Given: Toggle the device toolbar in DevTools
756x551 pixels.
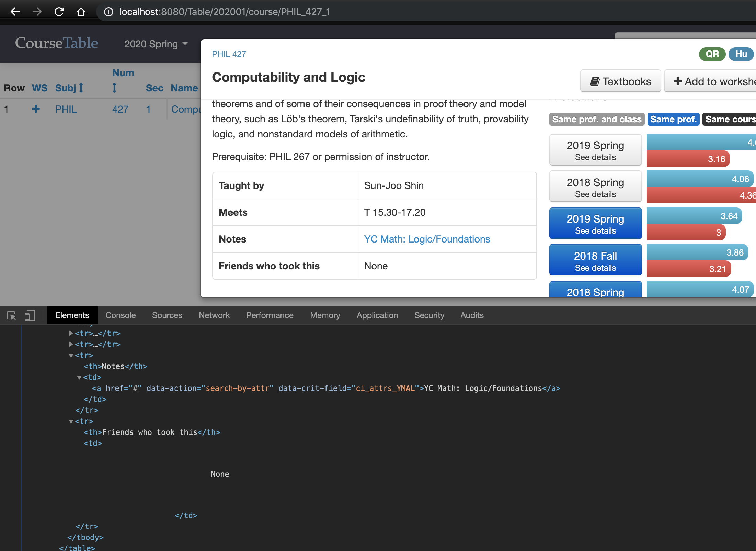Looking at the screenshot, I should [x=30, y=315].
